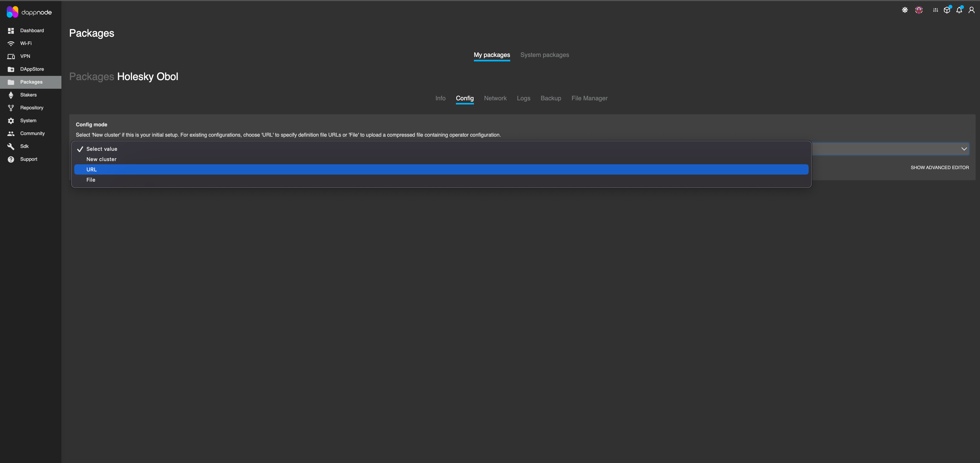Click the Packages breadcrumb link
The image size is (980, 463).
tap(91, 77)
